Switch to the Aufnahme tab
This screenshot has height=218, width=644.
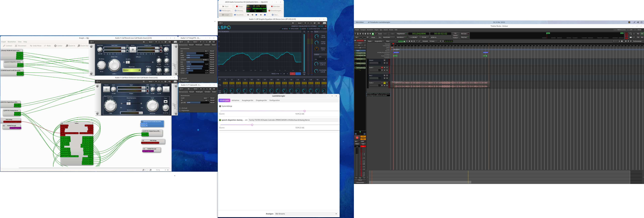235,100
